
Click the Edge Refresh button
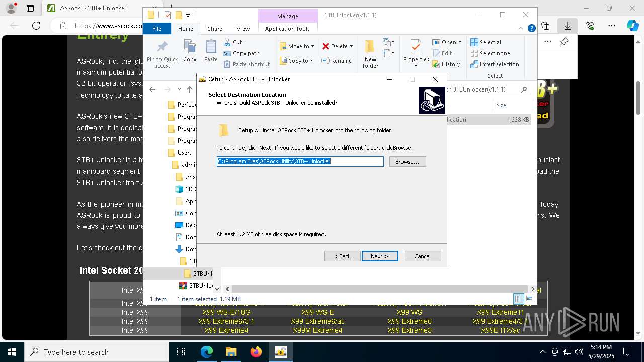click(x=36, y=26)
